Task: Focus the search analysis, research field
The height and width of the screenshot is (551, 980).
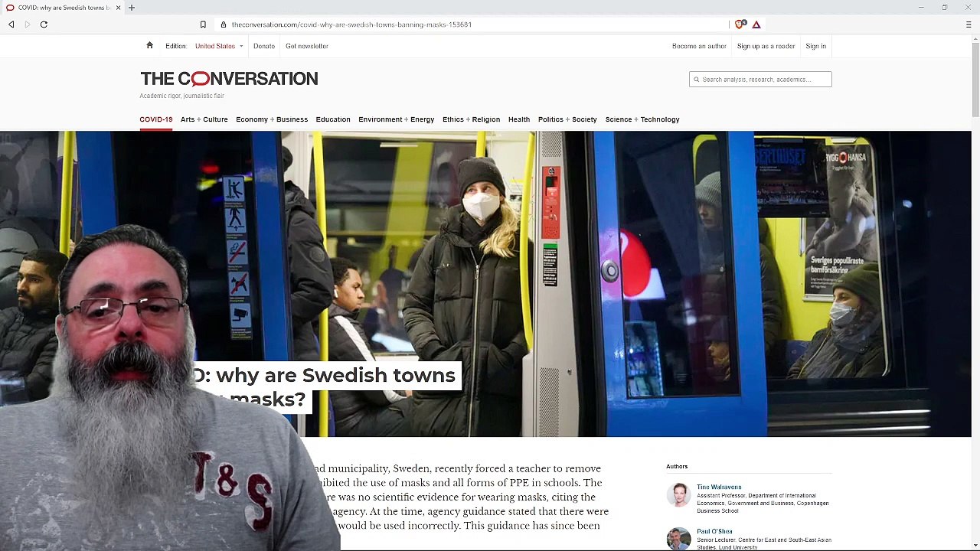Action: click(x=760, y=80)
